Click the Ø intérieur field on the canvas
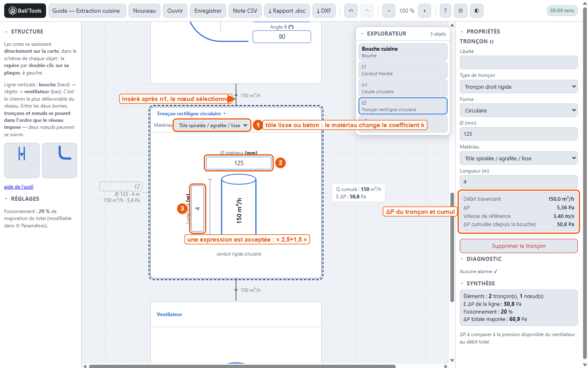This screenshot has height=368, width=588. (239, 163)
